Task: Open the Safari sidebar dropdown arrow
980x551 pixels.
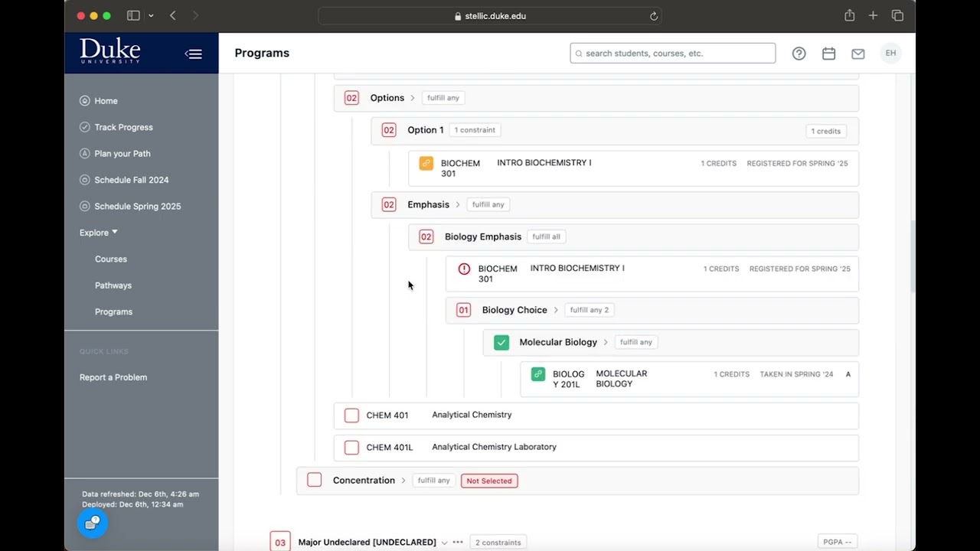Action: (x=151, y=15)
